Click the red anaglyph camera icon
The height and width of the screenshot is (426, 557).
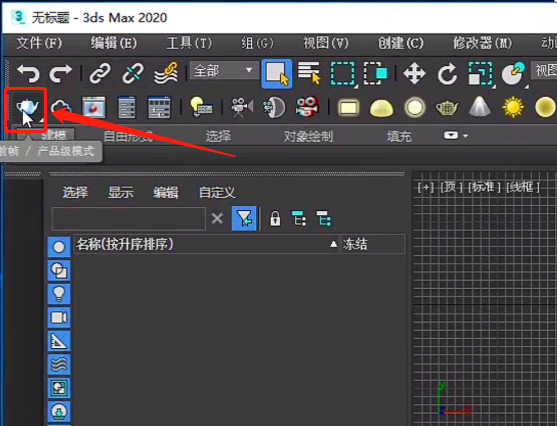click(x=307, y=107)
